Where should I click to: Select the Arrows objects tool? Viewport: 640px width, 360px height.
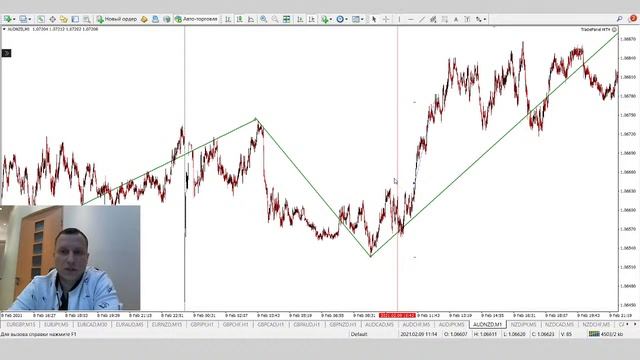click(478, 19)
